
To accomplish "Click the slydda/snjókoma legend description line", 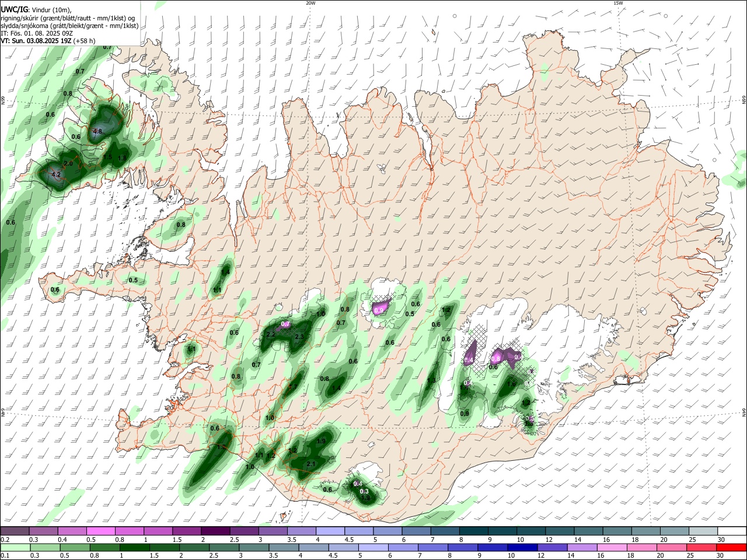I will coord(69,26).
